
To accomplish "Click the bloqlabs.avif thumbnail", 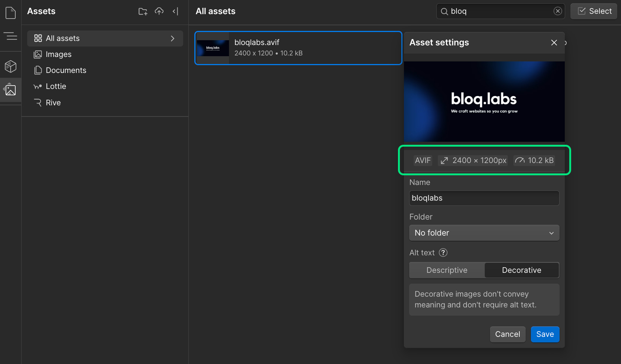I will tap(213, 48).
